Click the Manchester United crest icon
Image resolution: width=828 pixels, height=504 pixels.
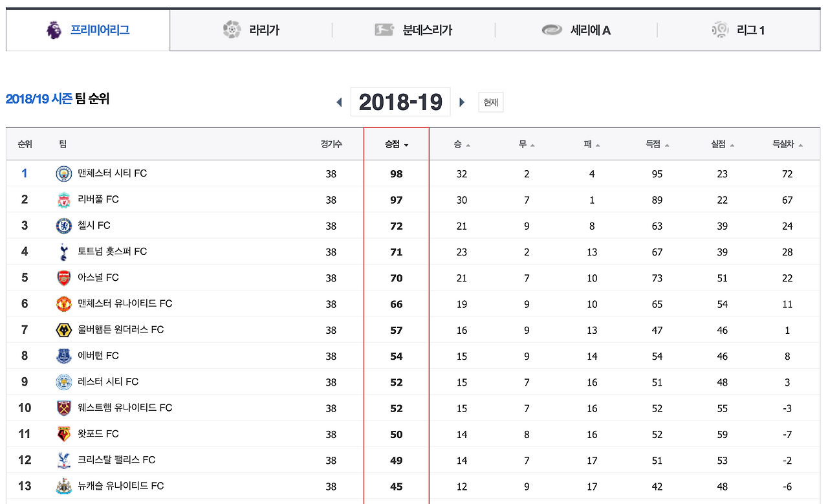tap(63, 303)
